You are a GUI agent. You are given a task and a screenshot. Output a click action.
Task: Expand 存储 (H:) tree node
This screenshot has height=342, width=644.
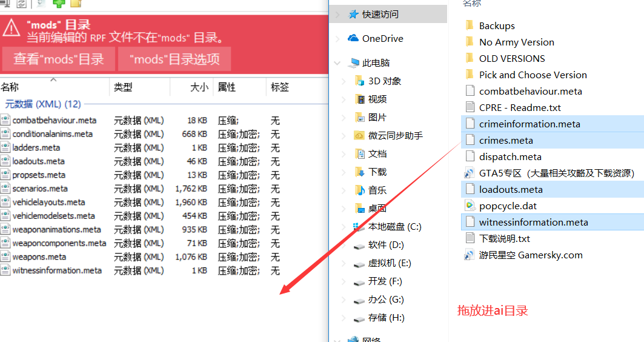[344, 318]
